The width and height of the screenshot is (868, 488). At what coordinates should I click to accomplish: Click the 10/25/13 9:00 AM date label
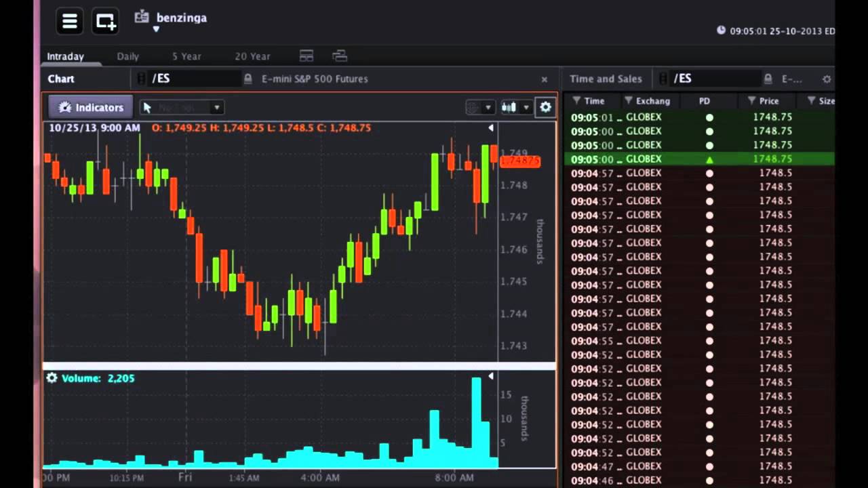(x=94, y=127)
